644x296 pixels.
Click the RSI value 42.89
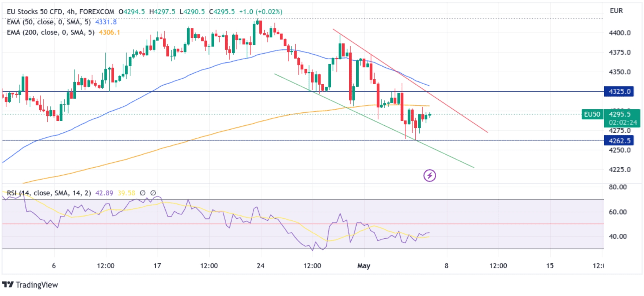(x=104, y=193)
